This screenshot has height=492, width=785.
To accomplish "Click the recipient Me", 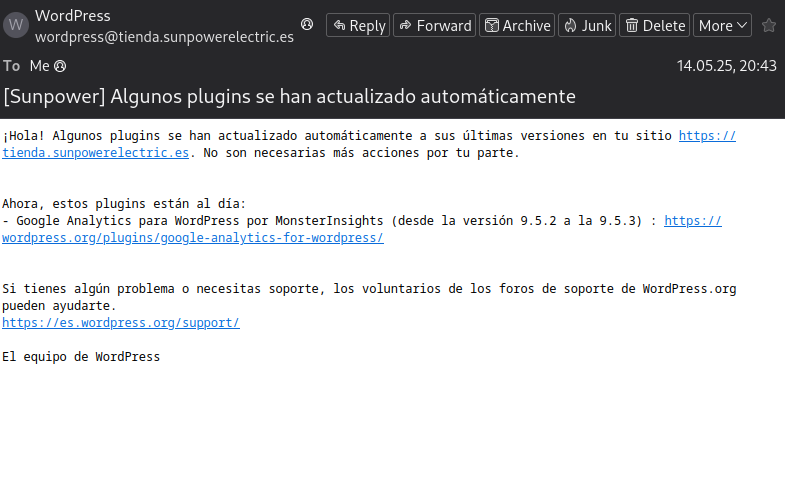I will pos(40,66).
